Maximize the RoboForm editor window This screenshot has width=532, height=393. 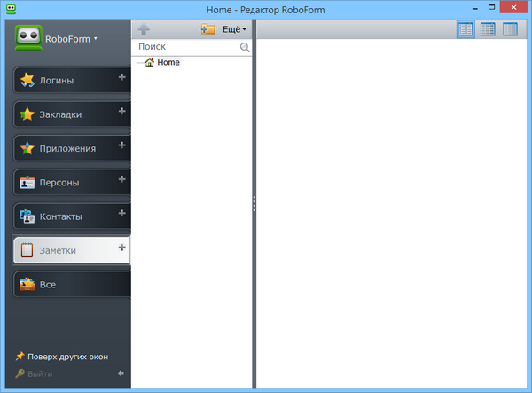point(491,7)
